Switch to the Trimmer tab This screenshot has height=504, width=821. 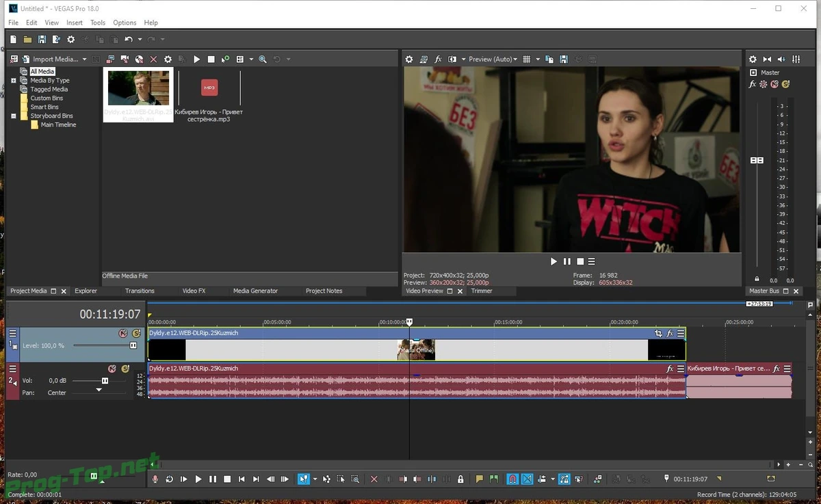(x=482, y=291)
